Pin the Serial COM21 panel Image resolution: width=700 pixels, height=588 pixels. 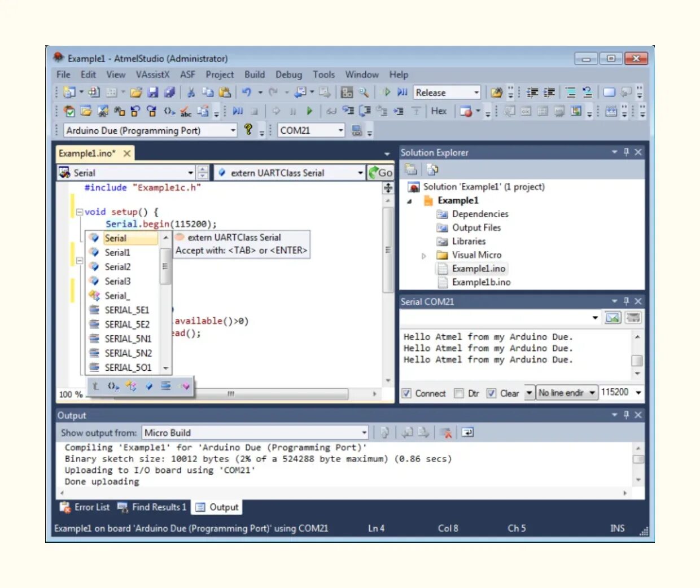pyautogui.click(x=626, y=301)
